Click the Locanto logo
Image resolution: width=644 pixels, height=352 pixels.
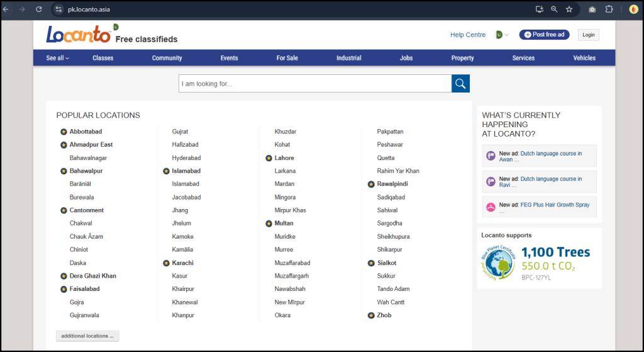coord(78,35)
